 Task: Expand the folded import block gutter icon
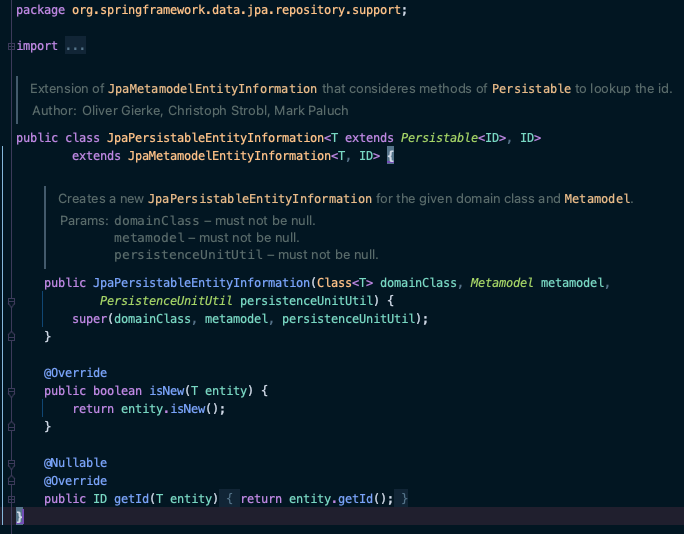11,46
